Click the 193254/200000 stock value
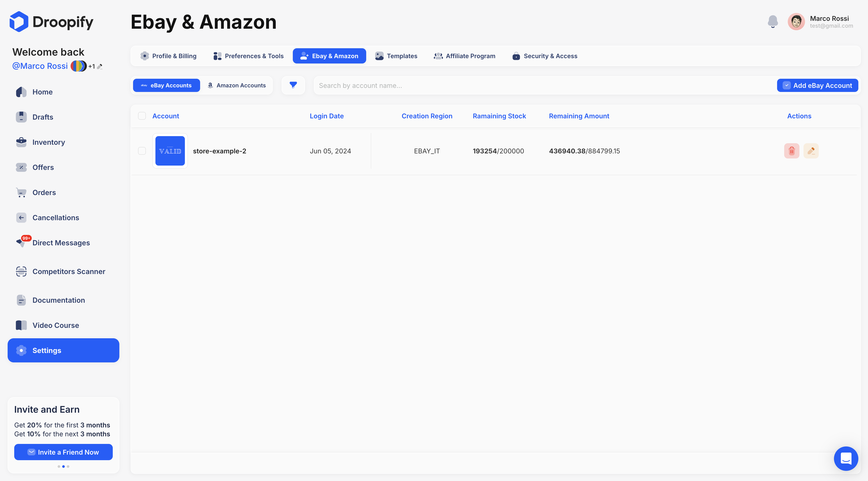 498,151
